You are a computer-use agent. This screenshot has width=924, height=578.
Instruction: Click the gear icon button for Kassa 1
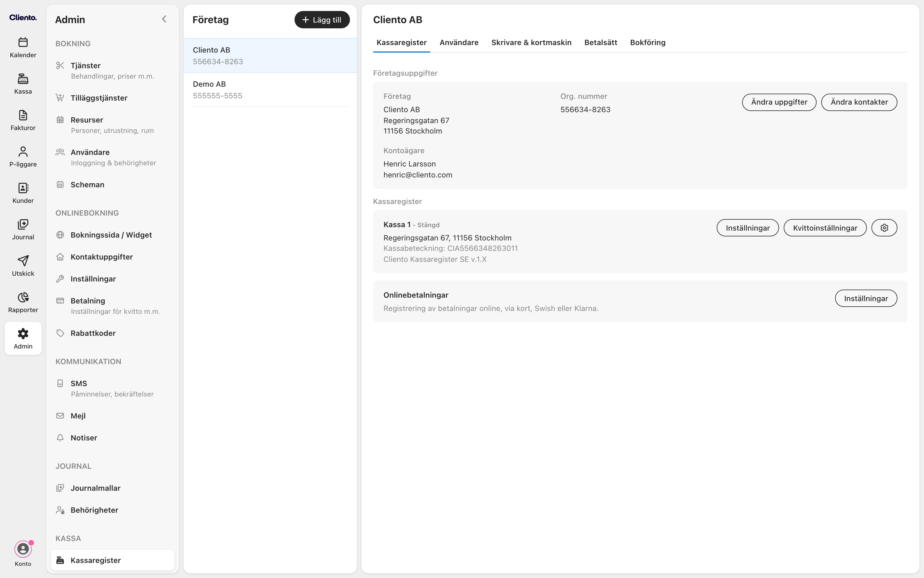[884, 228]
